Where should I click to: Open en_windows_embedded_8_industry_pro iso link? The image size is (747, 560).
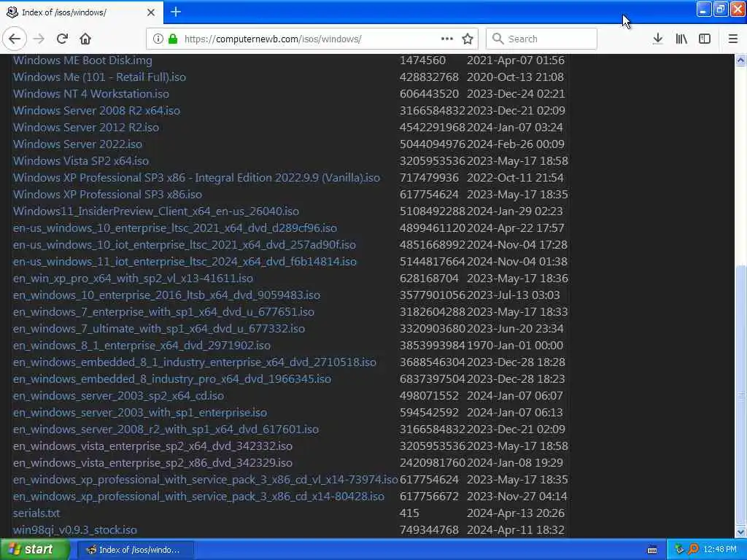172,379
